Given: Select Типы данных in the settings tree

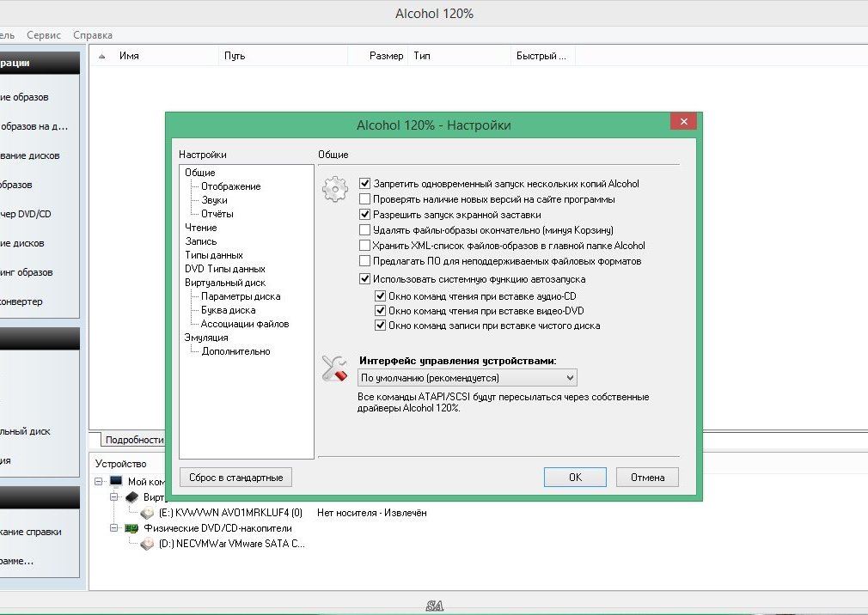Looking at the screenshot, I should (x=214, y=255).
